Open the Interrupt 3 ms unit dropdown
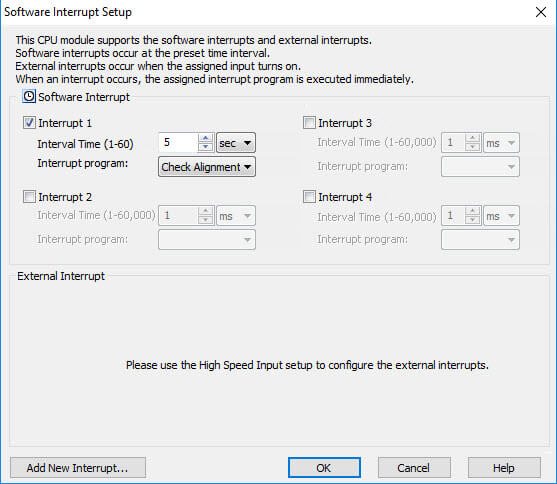557x484 pixels. coord(501,143)
